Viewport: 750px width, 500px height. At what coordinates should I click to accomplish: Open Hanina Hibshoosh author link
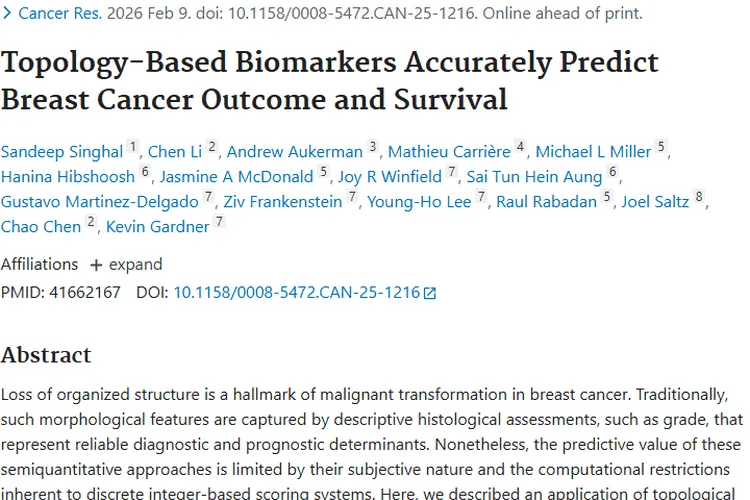tap(68, 177)
